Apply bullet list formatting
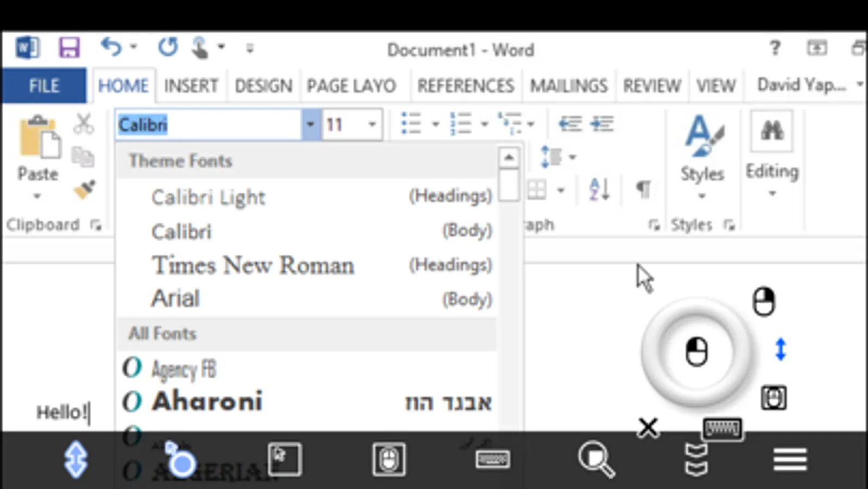The width and height of the screenshot is (868, 489). coord(411,124)
